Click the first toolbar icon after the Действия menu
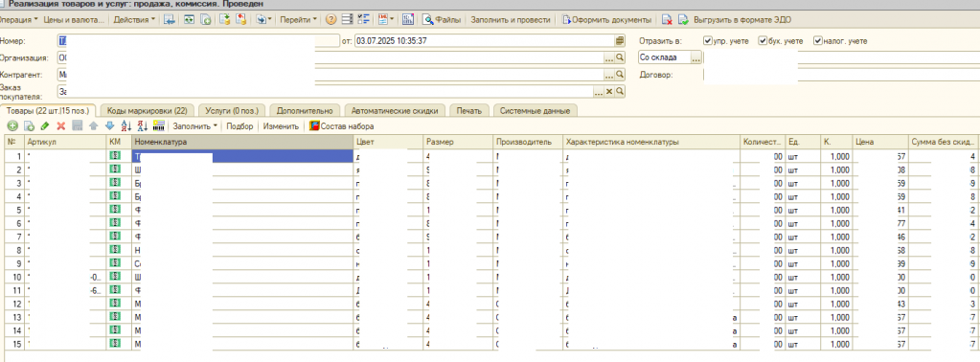Viewport: 980px width, 362px height. (x=170, y=19)
